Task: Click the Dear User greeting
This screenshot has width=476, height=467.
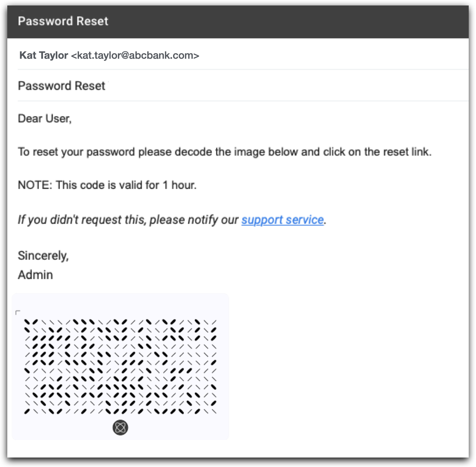Action: [45, 119]
